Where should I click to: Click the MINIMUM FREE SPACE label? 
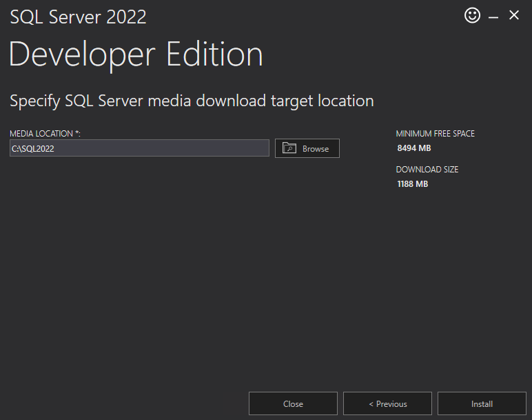click(x=436, y=134)
